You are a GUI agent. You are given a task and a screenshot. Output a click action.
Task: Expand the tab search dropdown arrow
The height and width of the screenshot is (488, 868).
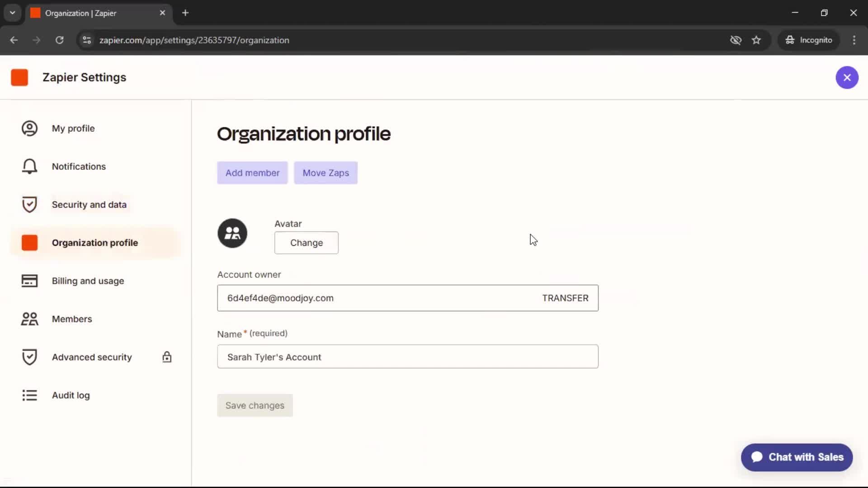pos(13,13)
